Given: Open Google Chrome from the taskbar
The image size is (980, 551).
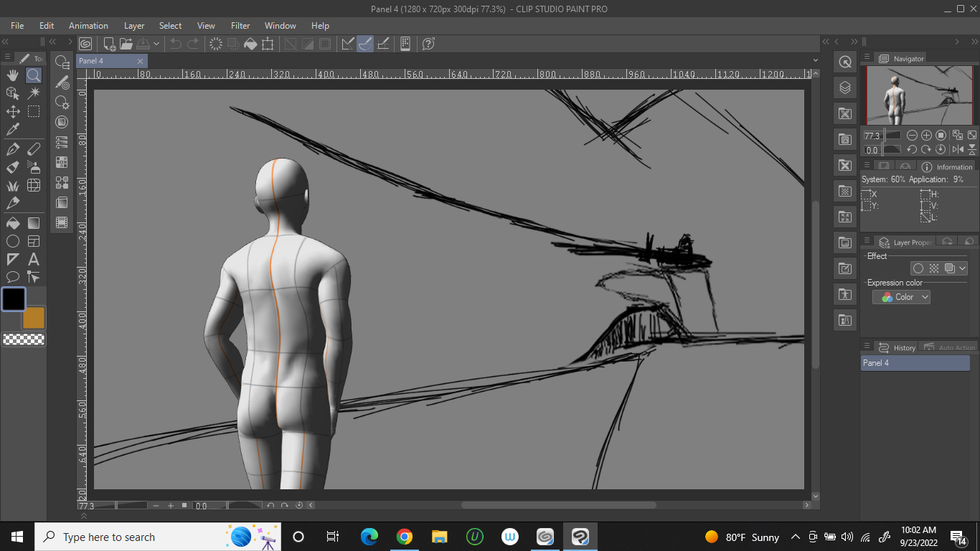Looking at the screenshot, I should (405, 537).
